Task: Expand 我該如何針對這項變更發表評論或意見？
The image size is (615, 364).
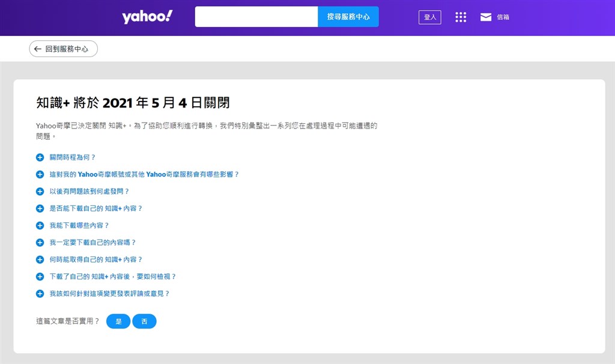Action: pyautogui.click(x=109, y=294)
